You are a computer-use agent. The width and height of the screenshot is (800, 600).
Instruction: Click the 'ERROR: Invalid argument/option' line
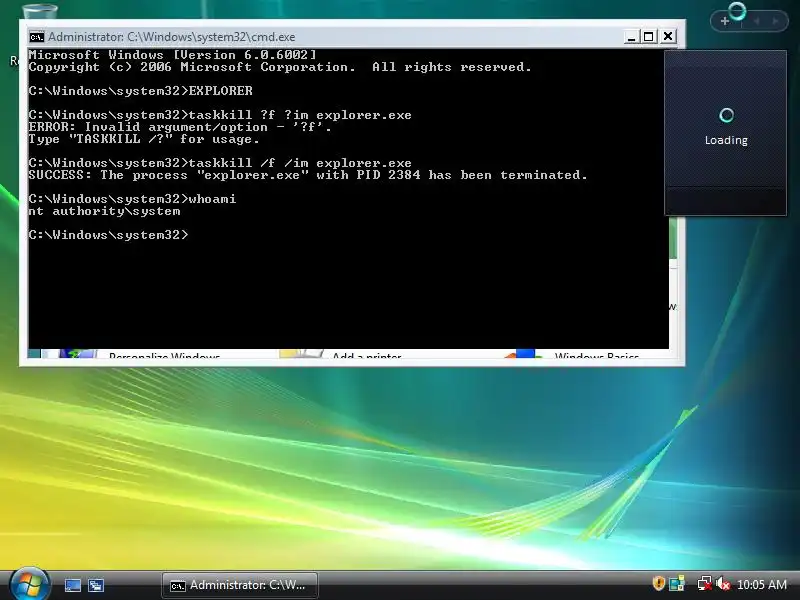click(180, 127)
